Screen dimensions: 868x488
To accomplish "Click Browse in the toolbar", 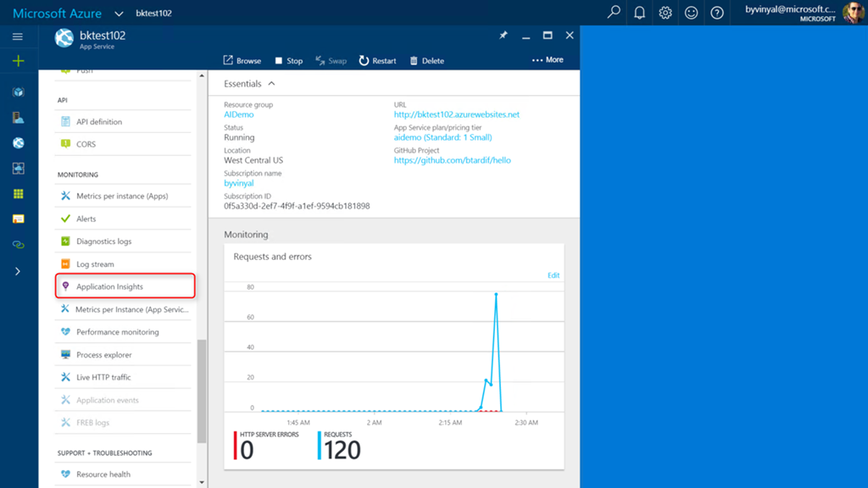I will coord(242,60).
